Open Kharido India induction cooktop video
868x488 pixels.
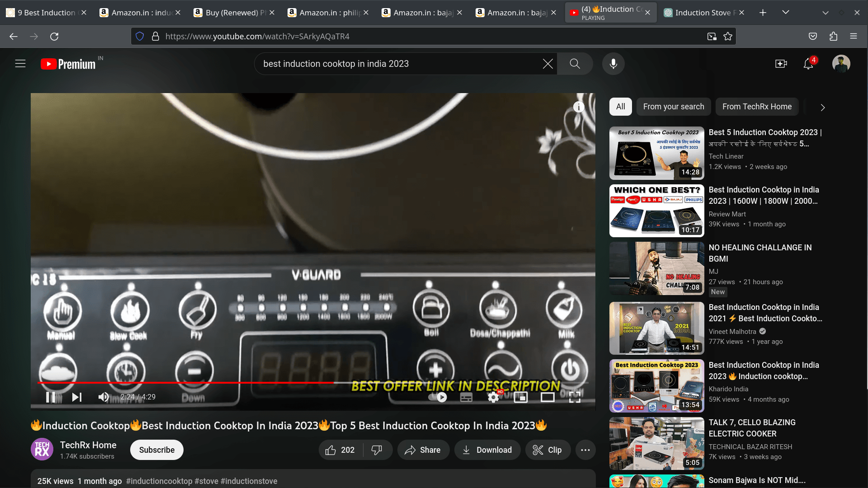coord(764,371)
